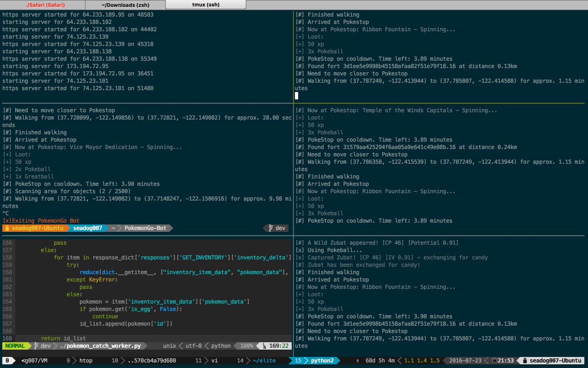Screen dimensions: 588x368
Task: Select tmux window 15 python2
Action: point(317,361)
